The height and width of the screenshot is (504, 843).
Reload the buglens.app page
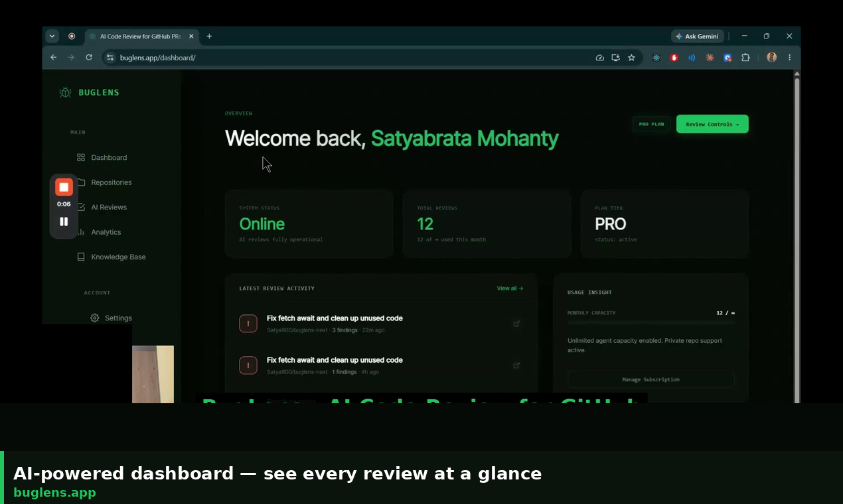[89, 58]
